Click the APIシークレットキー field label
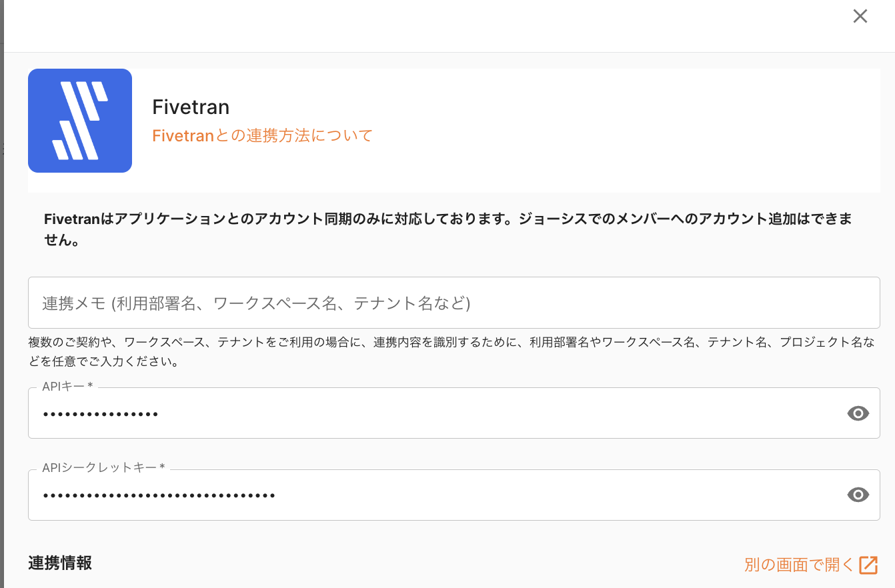This screenshot has width=895, height=588. (103, 468)
